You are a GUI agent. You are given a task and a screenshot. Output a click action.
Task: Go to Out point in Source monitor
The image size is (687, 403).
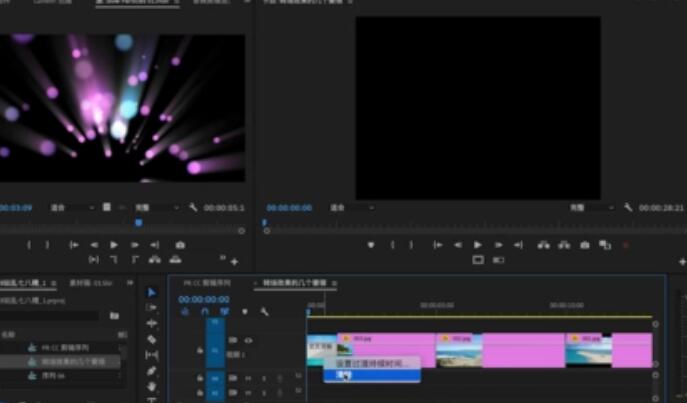pyautogui.click(x=155, y=245)
